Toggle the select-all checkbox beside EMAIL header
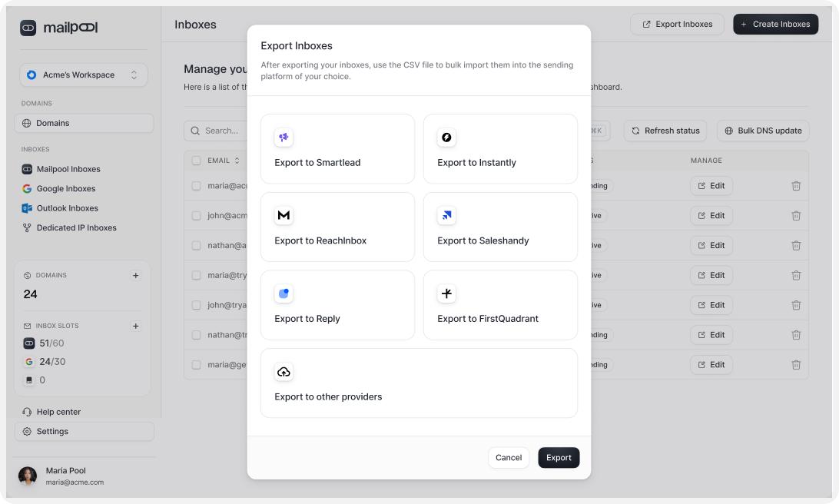This screenshot has height=504, width=839. click(197, 161)
